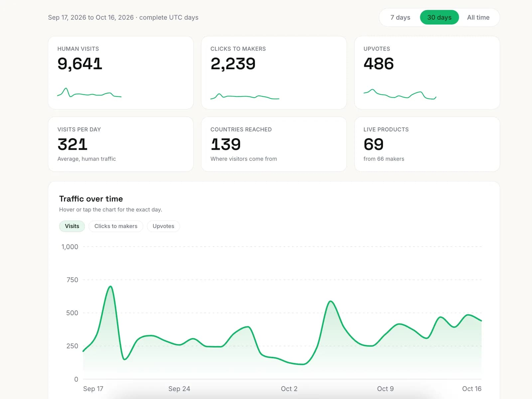This screenshot has height=399, width=532.
Task: Switch chart to Upvotes
Action: (x=163, y=226)
